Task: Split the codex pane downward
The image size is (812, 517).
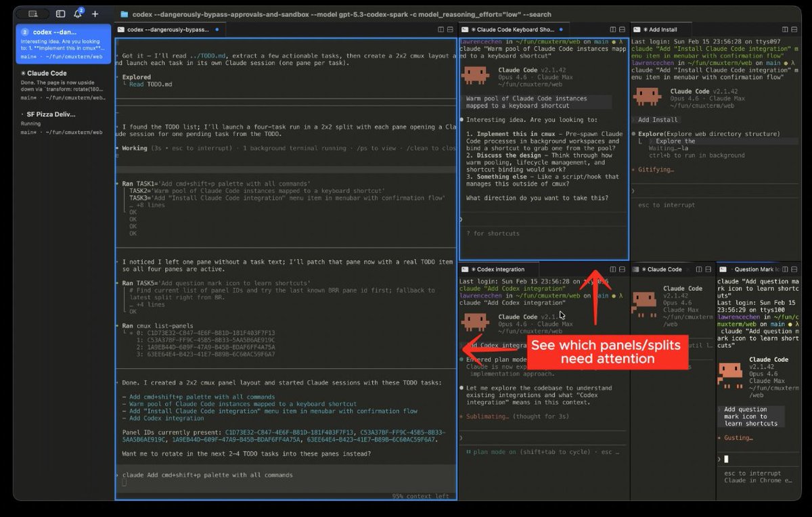Action: [451, 30]
